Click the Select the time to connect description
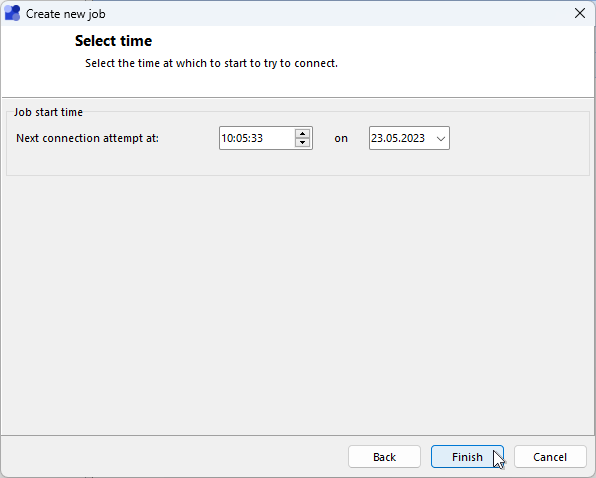Viewport: 596px width, 478px height. tap(211, 63)
